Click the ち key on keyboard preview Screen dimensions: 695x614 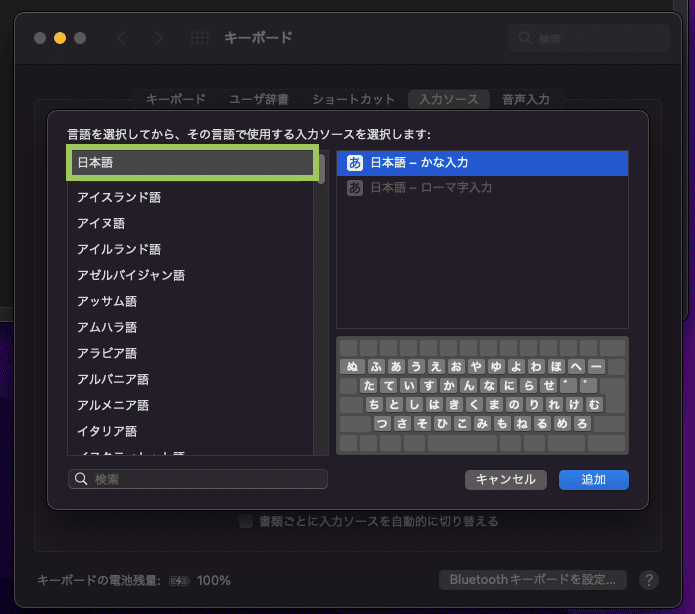pos(375,405)
